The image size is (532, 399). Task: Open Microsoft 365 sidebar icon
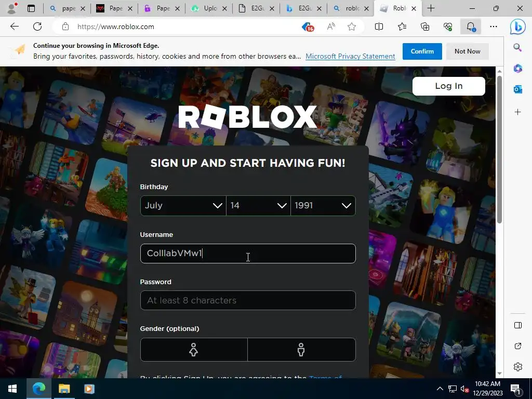518,69
